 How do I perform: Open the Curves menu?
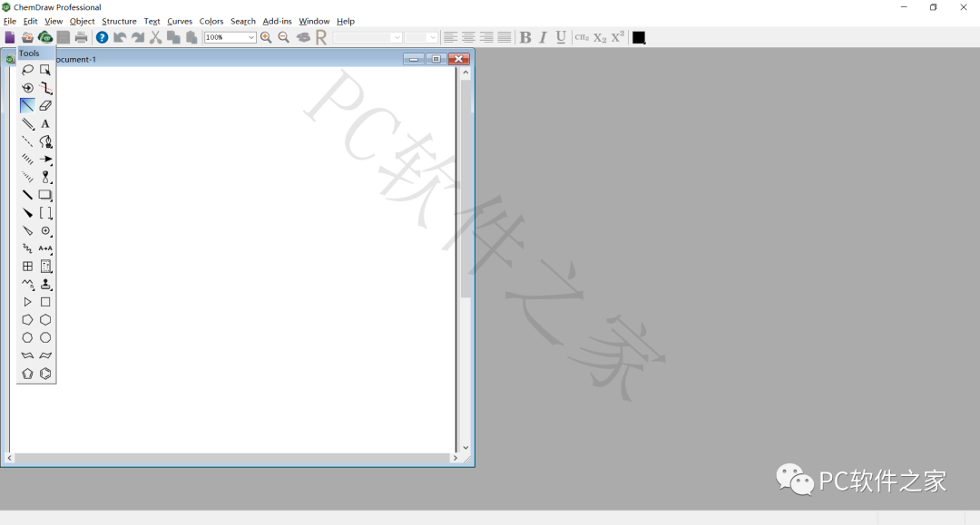pos(180,21)
